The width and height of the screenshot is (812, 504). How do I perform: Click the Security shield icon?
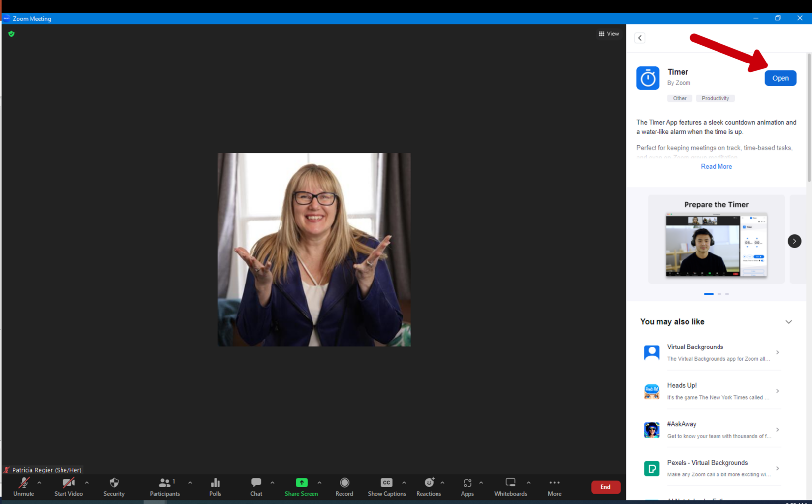(114, 483)
